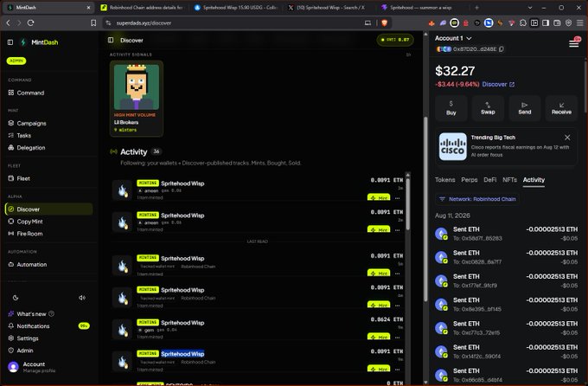Open the Network: Robinhood Chain filter
Viewport: 588px width, 386px height.
click(x=477, y=199)
